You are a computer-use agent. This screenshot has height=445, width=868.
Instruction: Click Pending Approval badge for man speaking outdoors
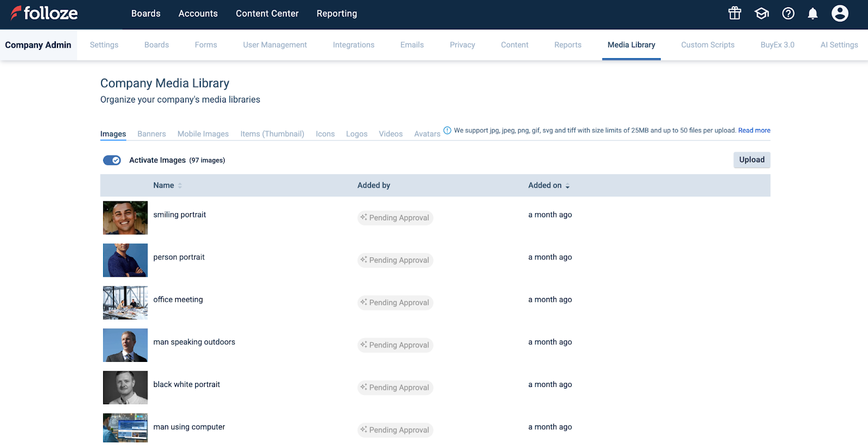[395, 345]
